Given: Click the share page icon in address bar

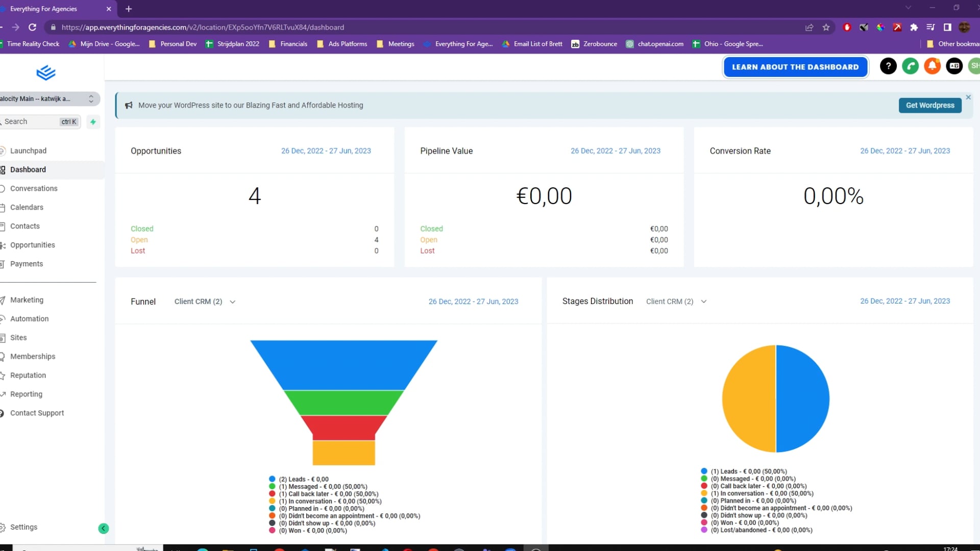Looking at the screenshot, I should (x=809, y=28).
